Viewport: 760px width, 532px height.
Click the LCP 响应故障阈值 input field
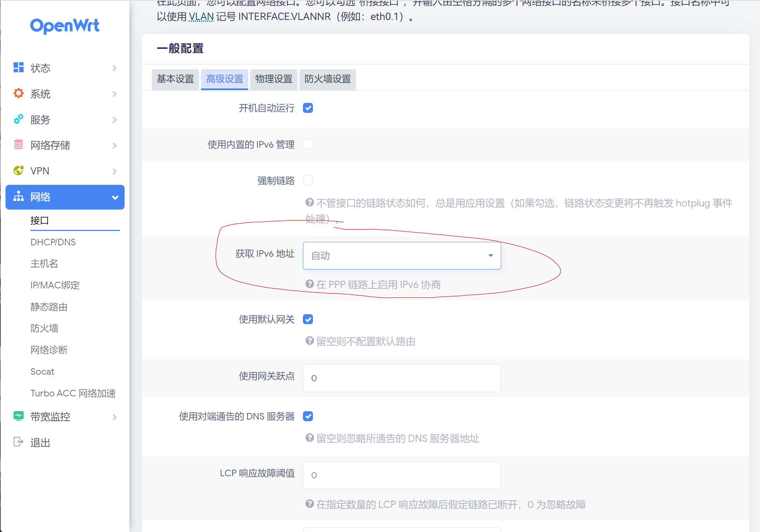402,475
